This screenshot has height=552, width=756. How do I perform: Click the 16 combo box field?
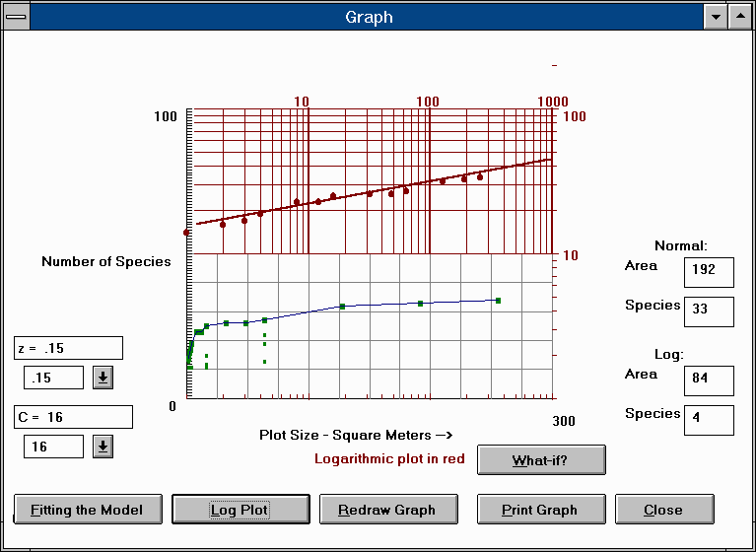(53, 447)
